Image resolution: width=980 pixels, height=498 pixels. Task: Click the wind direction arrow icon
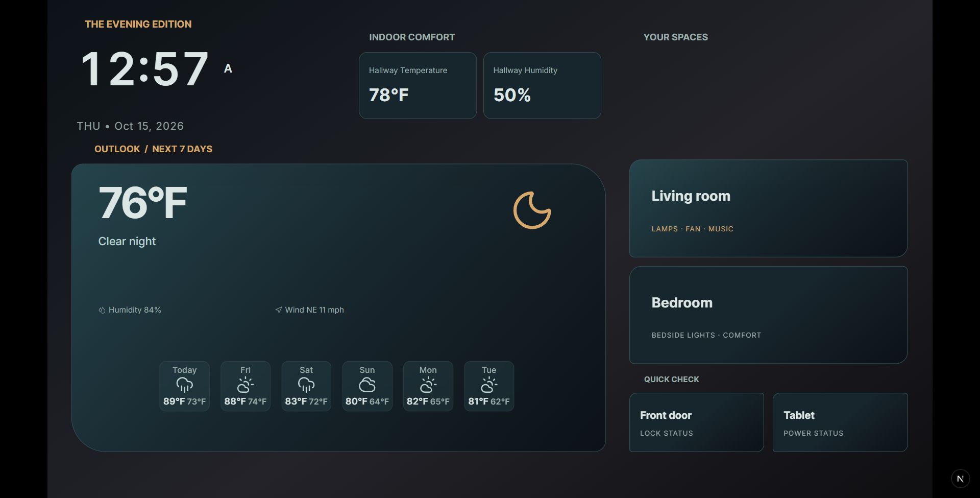[278, 310]
